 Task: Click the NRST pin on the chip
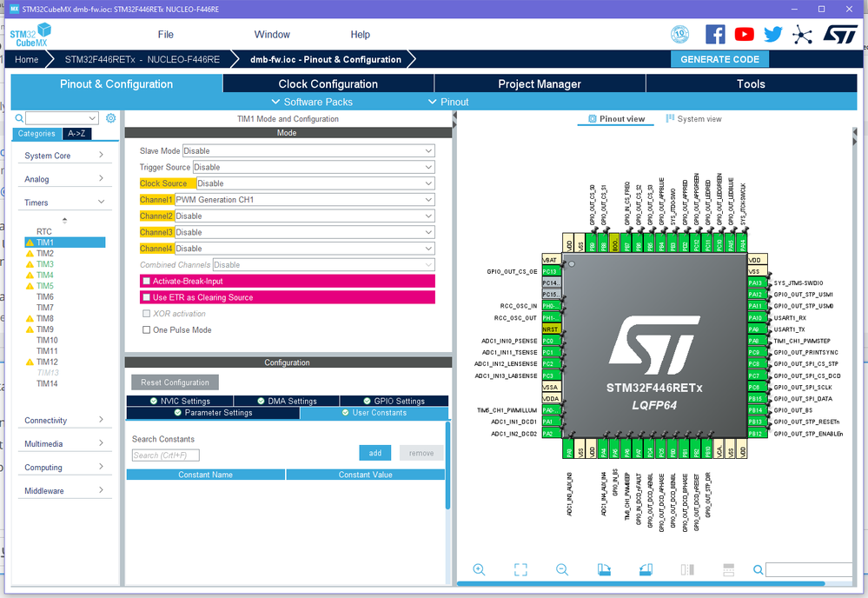pyautogui.click(x=552, y=329)
